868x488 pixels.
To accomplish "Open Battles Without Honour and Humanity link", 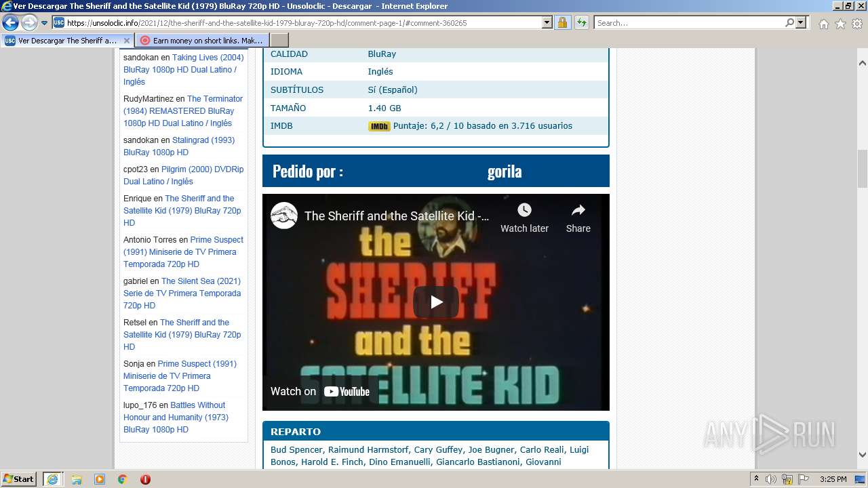I will pyautogui.click(x=176, y=417).
